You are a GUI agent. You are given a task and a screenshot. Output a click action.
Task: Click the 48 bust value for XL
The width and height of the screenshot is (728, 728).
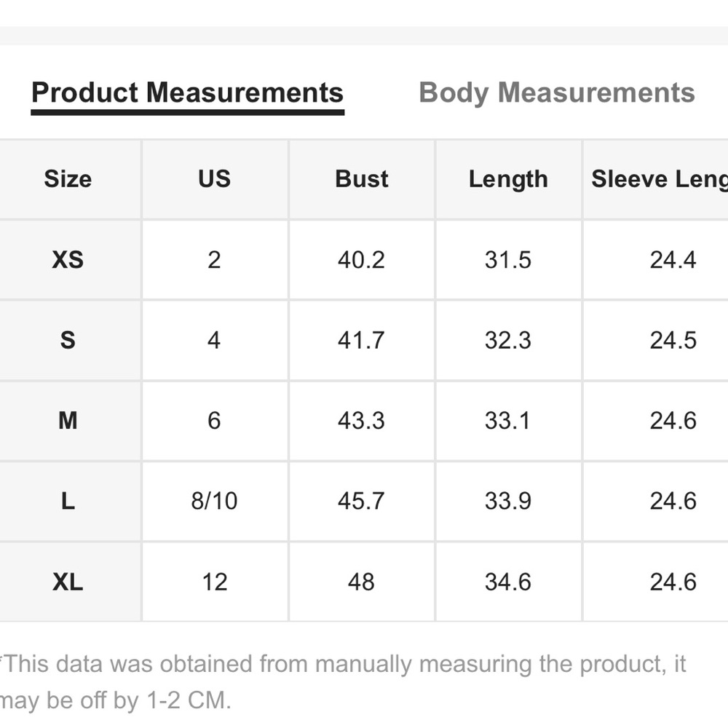tap(361, 582)
